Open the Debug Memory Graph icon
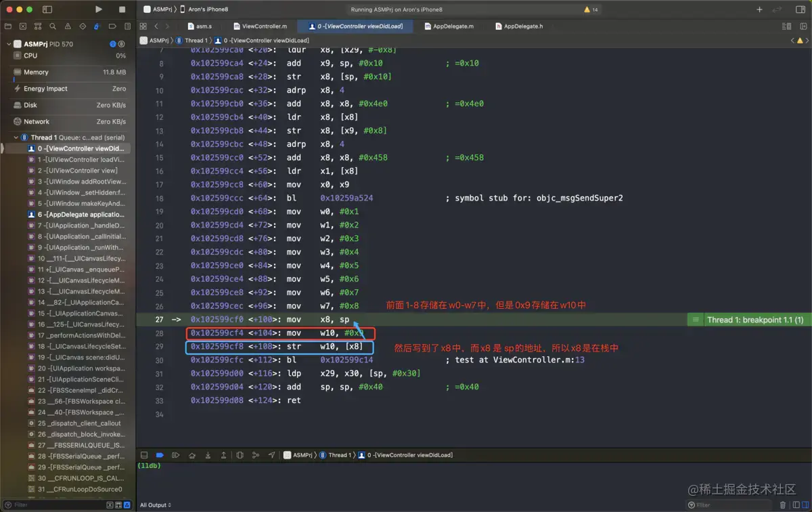812x512 pixels. coord(255,455)
